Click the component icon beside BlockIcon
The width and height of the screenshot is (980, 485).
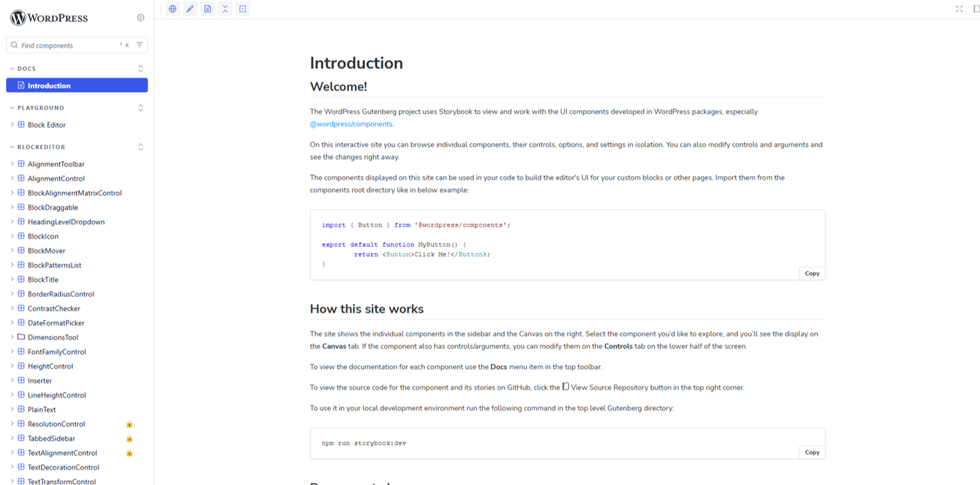click(x=21, y=236)
